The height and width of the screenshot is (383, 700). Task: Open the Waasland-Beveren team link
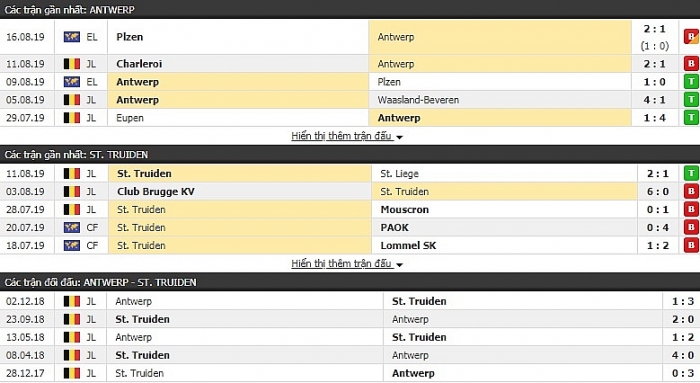tap(418, 100)
